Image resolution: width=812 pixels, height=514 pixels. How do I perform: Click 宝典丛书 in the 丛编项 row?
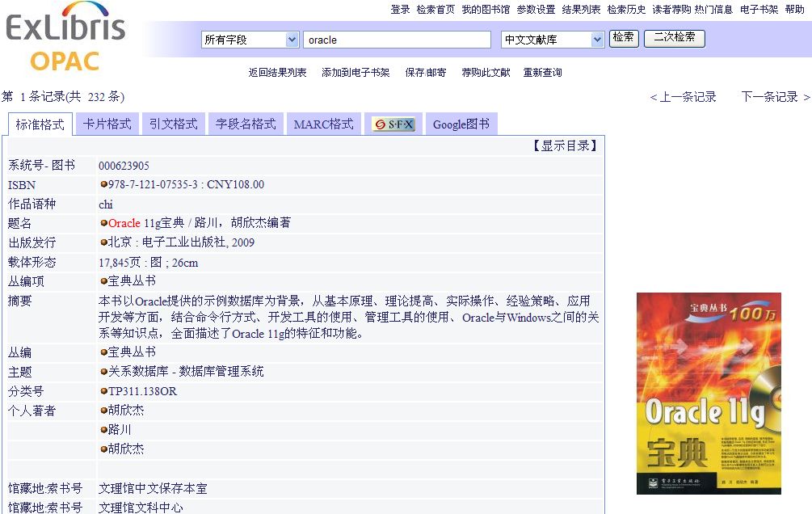point(132,280)
